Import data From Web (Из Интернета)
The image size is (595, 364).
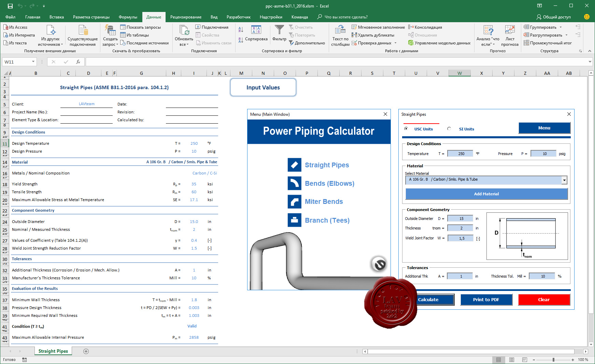tap(19, 35)
